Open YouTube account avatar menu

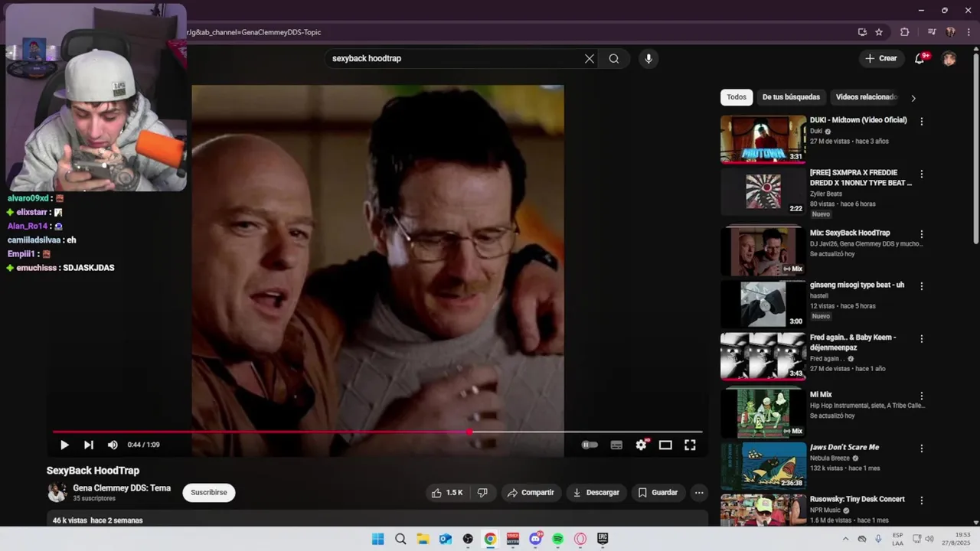click(x=949, y=59)
